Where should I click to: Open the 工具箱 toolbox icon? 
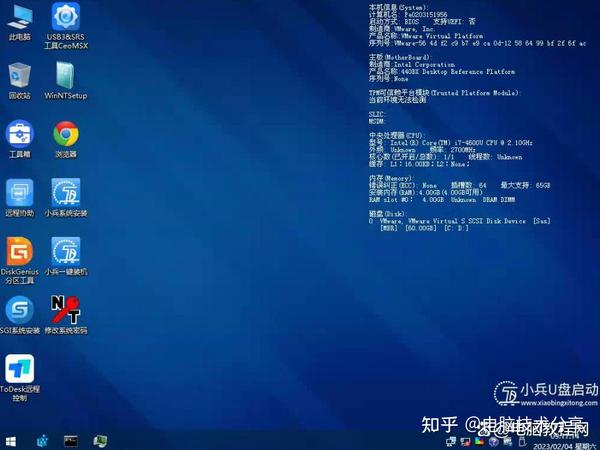click(20, 139)
